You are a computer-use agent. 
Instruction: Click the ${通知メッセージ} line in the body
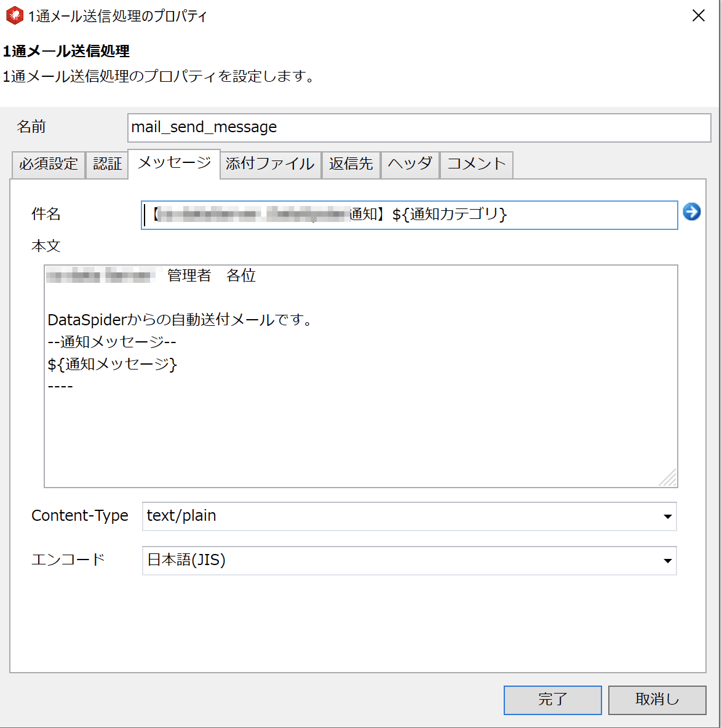click(x=113, y=363)
